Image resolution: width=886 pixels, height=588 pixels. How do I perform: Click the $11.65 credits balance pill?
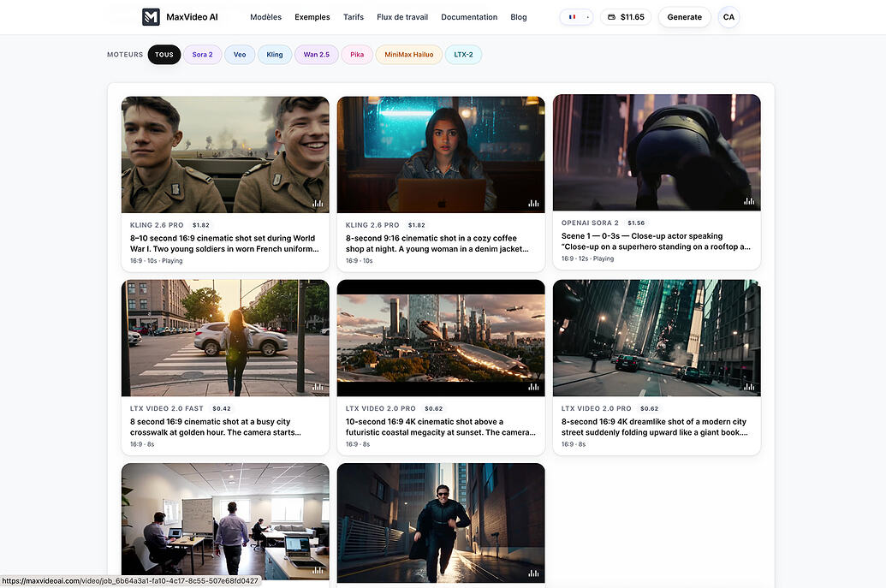coord(626,15)
